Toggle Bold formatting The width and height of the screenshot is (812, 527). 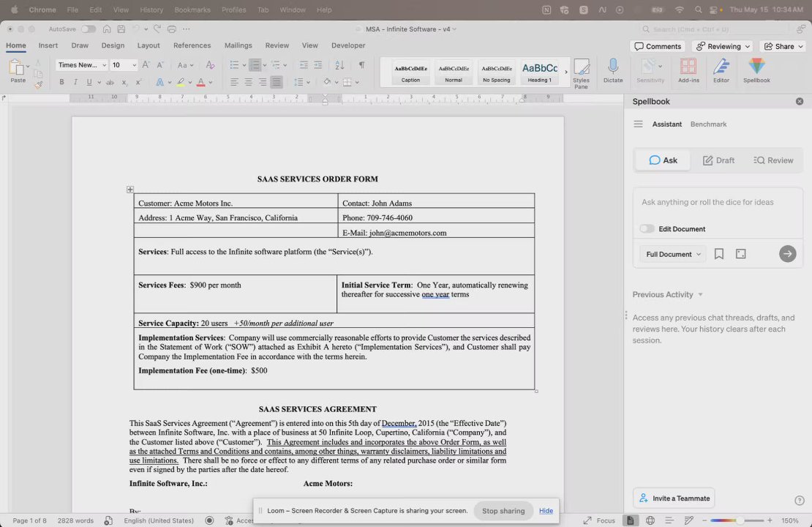(61, 82)
